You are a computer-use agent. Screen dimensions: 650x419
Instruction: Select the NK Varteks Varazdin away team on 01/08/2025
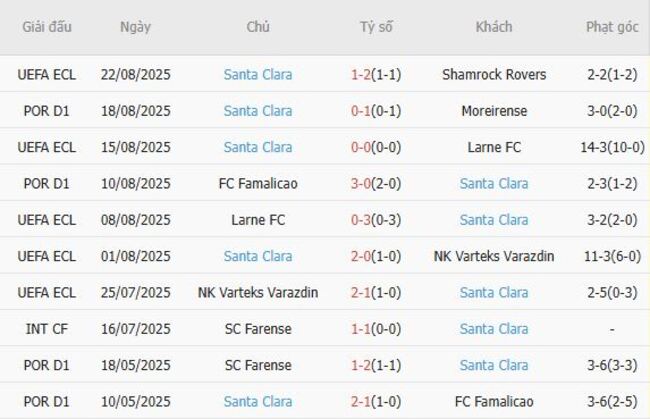[x=494, y=256]
